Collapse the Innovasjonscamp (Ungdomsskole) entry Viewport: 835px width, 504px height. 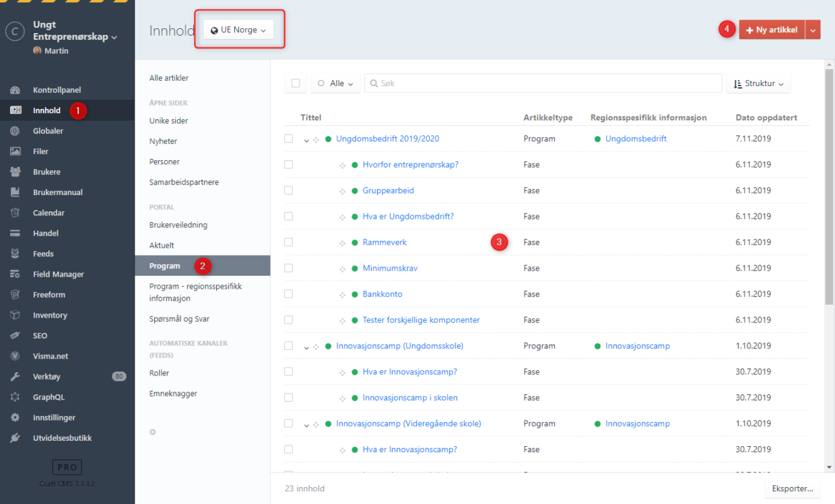pos(306,347)
